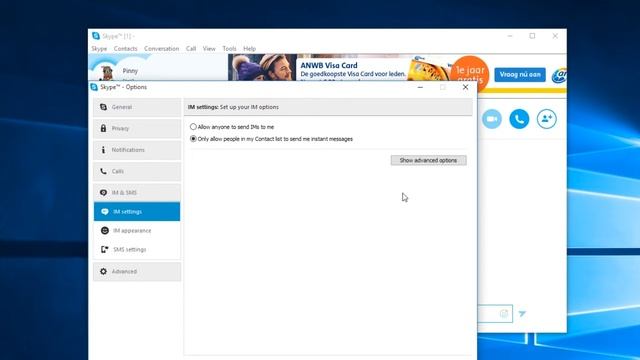Click the IM & SMS chat icon
The width and height of the screenshot is (640, 360).
click(x=103, y=193)
